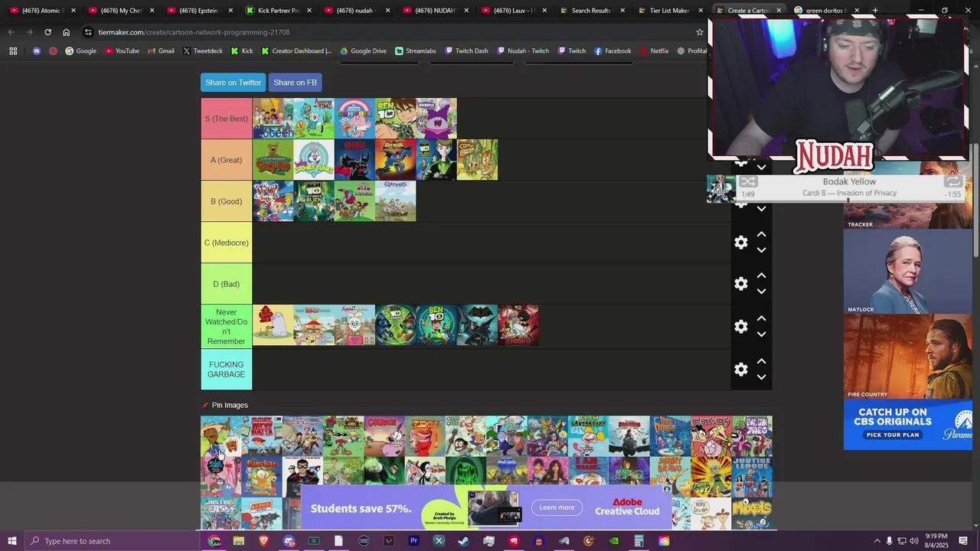
Task: Select Mixels image in image pool
Action: (x=752, y=514)
